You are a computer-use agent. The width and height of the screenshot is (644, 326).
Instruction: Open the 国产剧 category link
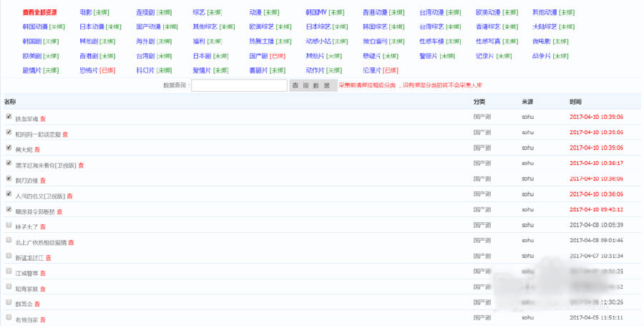coord(258,56)
